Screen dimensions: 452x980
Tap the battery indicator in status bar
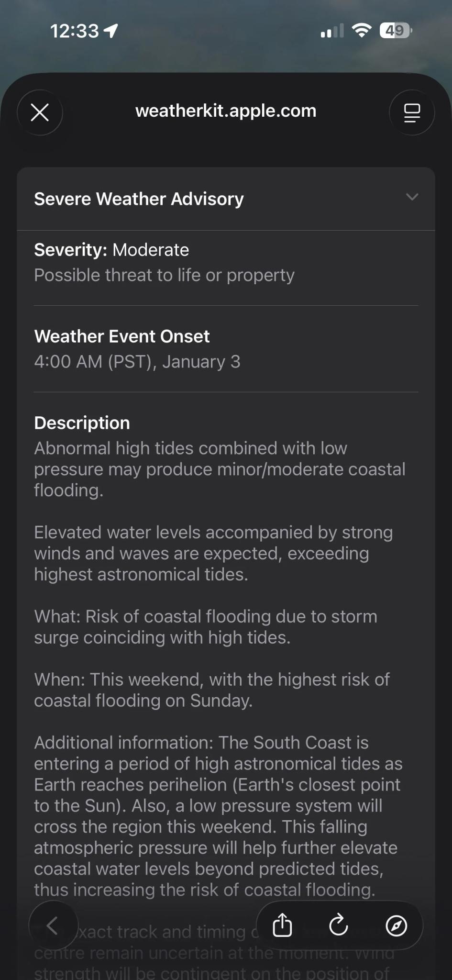point(396,31)
